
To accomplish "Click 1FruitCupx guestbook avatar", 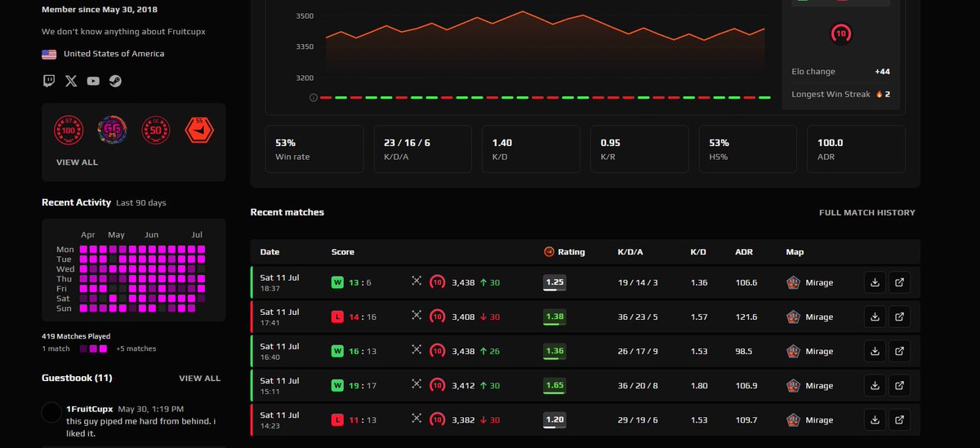I will coord(51,412).
